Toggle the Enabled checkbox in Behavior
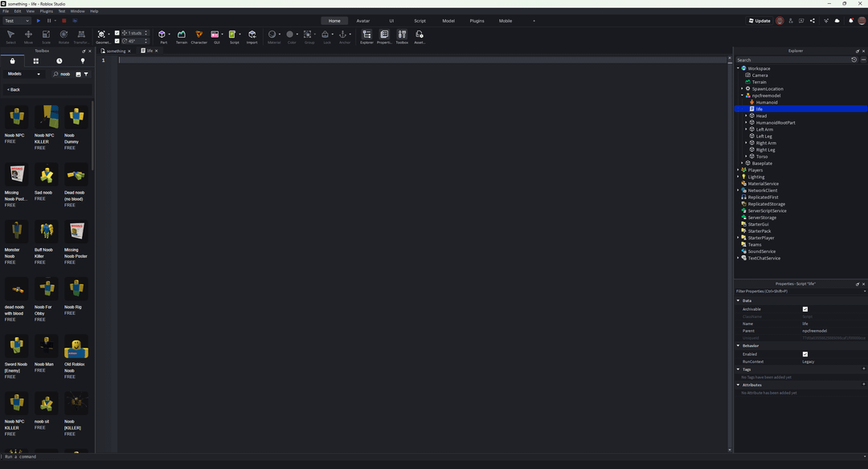This screenshot has height=469, width=868. (x=805, y=354)
